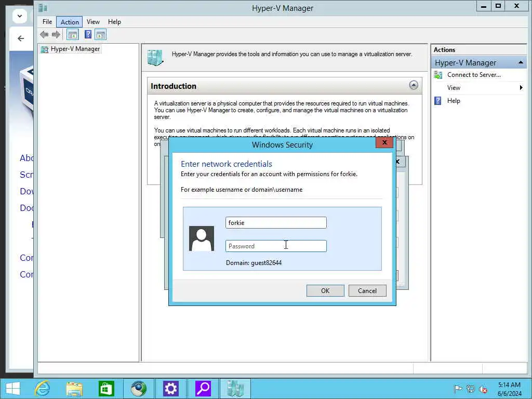Click Action Center flag tray icon
The image size is (532, 399).
(x=458, y=389)
